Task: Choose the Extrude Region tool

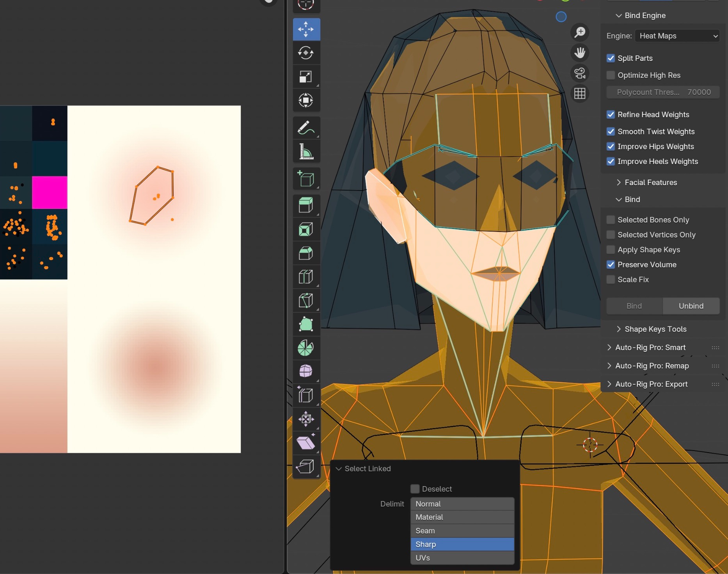Action: (306, 205)
